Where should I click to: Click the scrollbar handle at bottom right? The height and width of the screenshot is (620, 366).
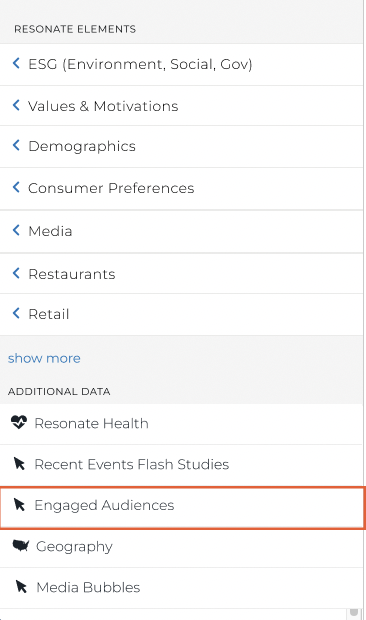pyautogui.click(x=354, y=613)
